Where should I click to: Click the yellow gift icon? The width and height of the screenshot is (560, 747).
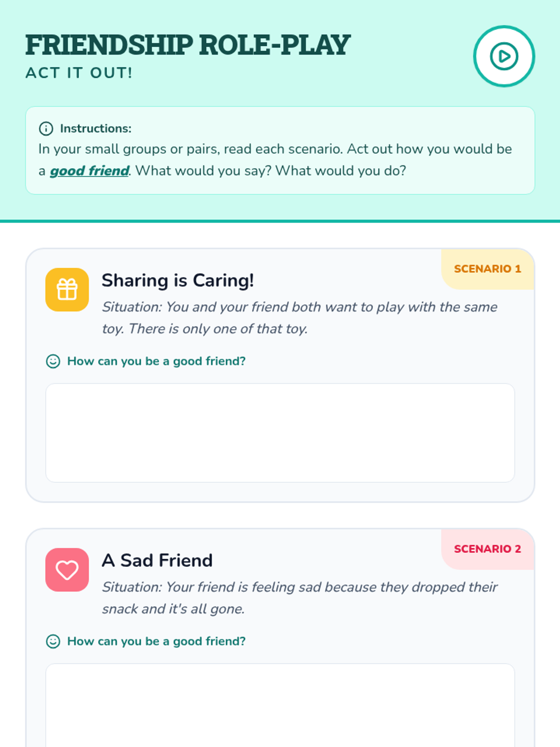pyautogui.click(x=67, y=289)
